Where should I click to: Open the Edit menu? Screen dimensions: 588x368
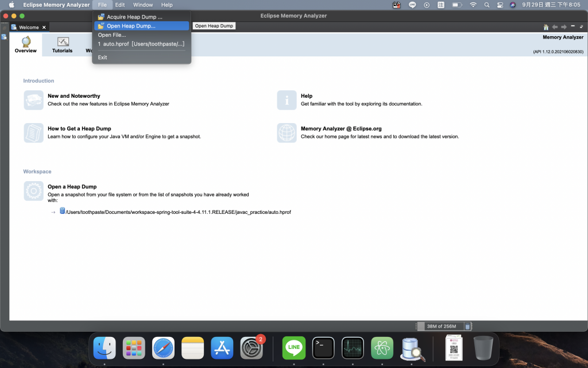pyautogui.click(x=120, y=5)
